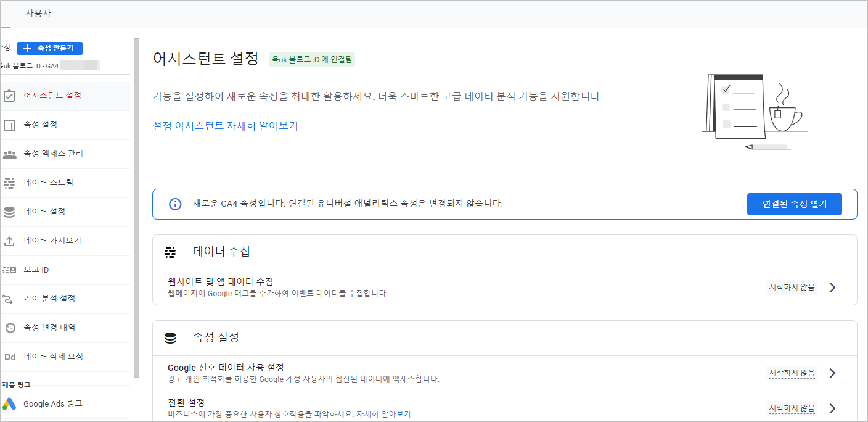
Task: Click 시작하지 않음 status for 웹사이트 및 앱 데이터 수집
Action: pos(792,287)
